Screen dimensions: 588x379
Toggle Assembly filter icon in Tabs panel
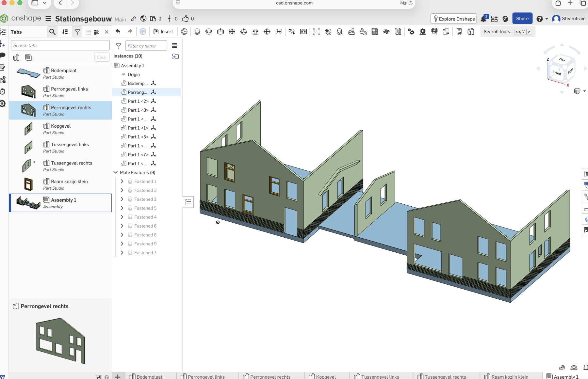point(28,57)
